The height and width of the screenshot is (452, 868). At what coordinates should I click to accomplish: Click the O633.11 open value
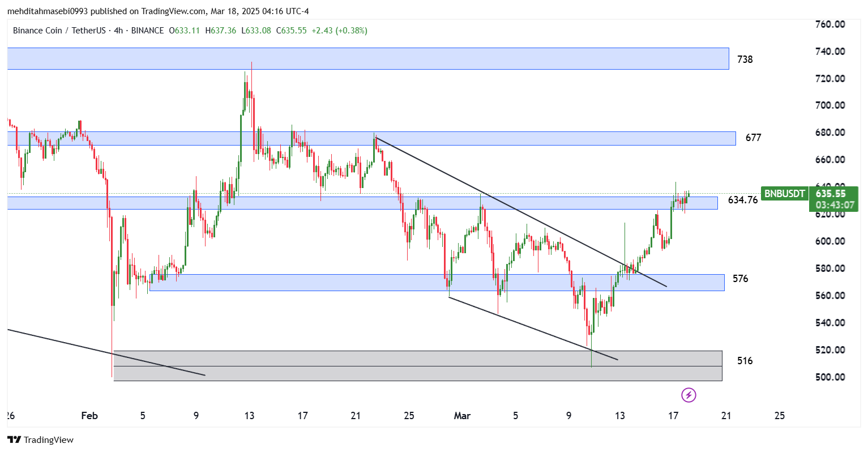tap(185, 31)
